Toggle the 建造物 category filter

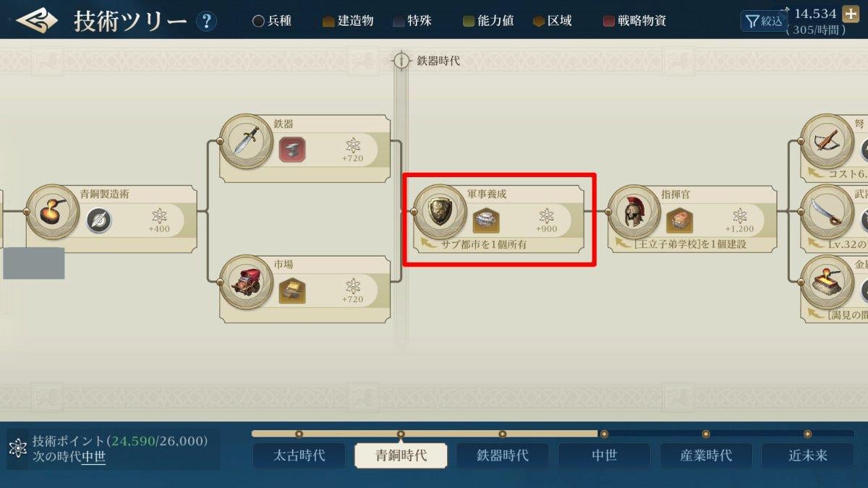[348, 21]
